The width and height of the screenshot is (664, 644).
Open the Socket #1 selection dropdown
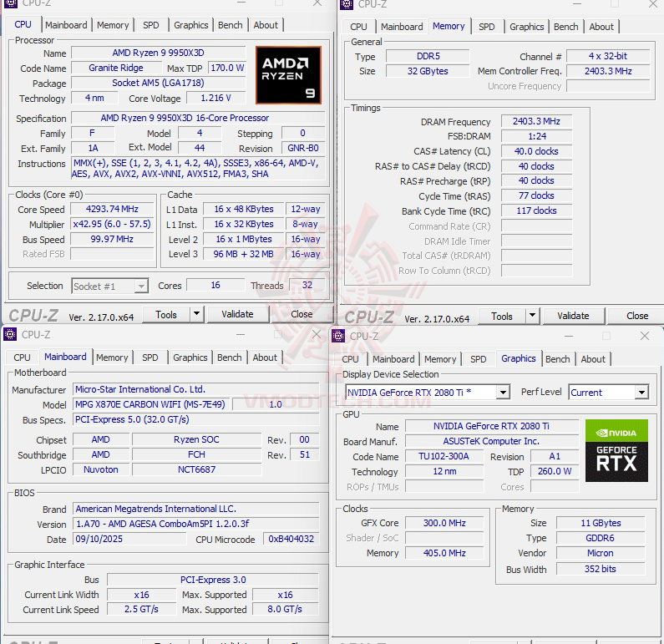pyautogui.click(x=109, y=287)
